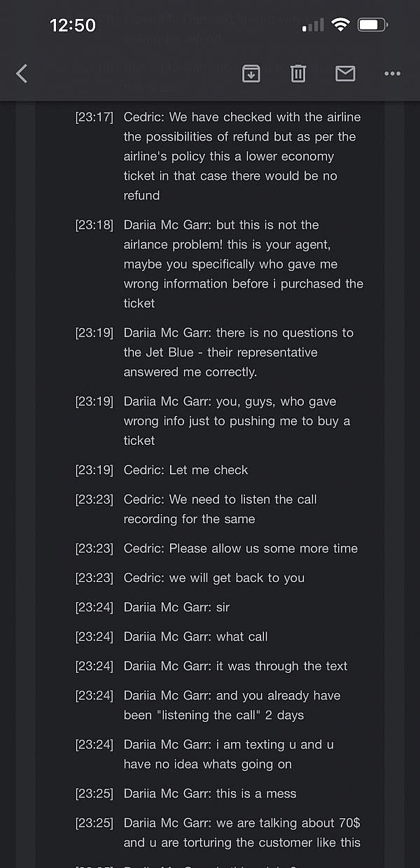Open the three-dot more options menu
420x868 pixels.
click(x=393, y=73)
